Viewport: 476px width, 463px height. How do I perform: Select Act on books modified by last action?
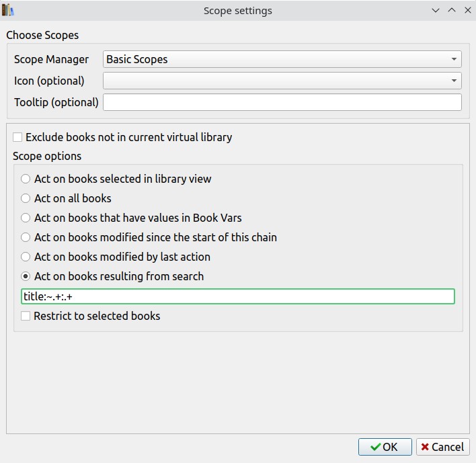26,257
